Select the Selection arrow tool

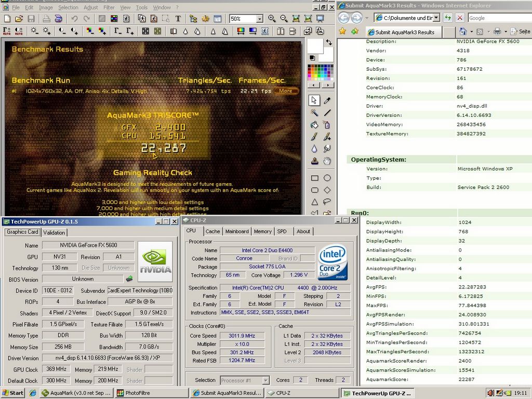tap(314, 100)
